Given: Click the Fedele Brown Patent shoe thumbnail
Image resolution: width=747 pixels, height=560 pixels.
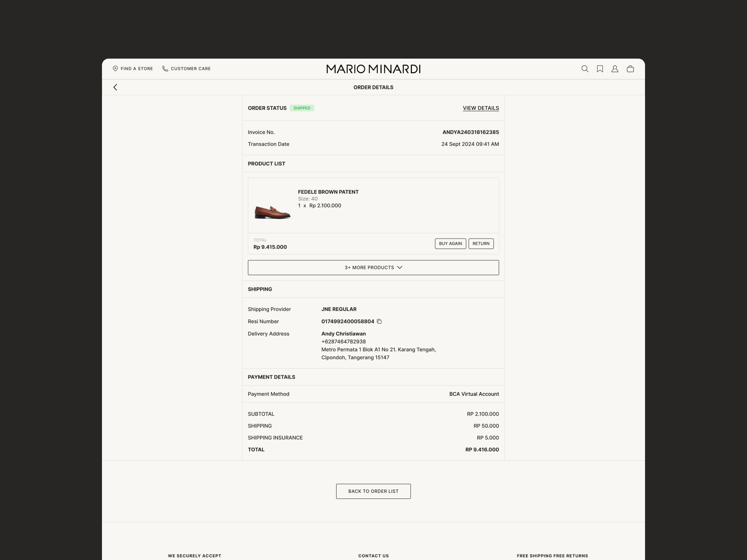Looking at the screenshot, I should [272, 212].
